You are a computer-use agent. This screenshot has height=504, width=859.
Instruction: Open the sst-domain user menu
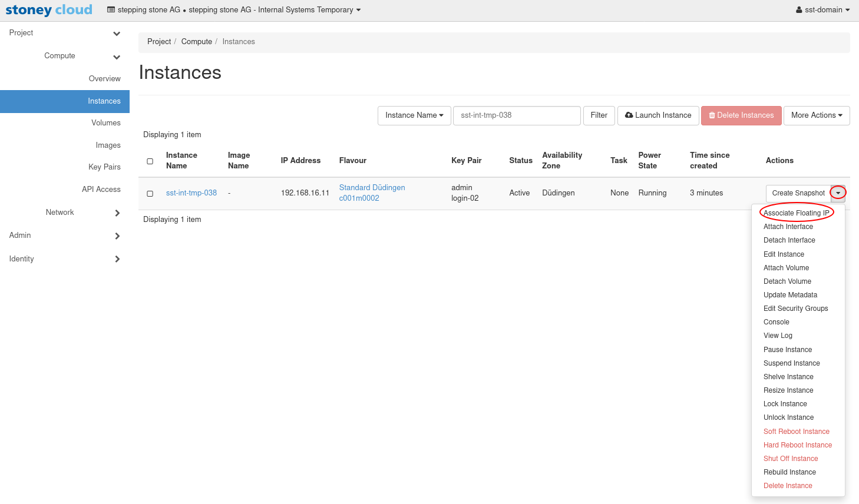tap(822, 10)
